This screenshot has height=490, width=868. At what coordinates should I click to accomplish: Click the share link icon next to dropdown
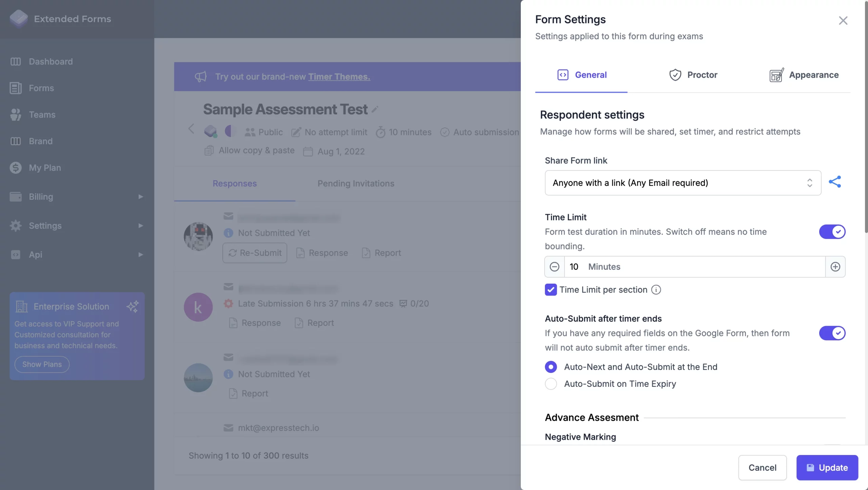pos(835,183)
